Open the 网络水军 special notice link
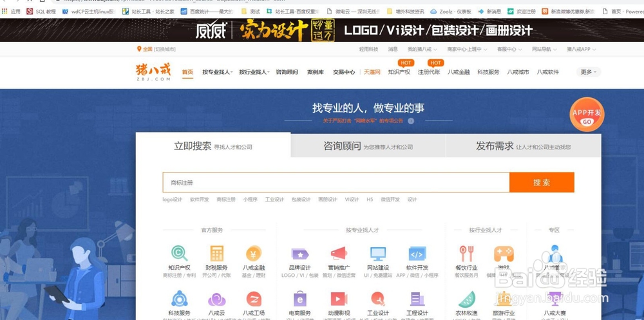 [363, 121]
